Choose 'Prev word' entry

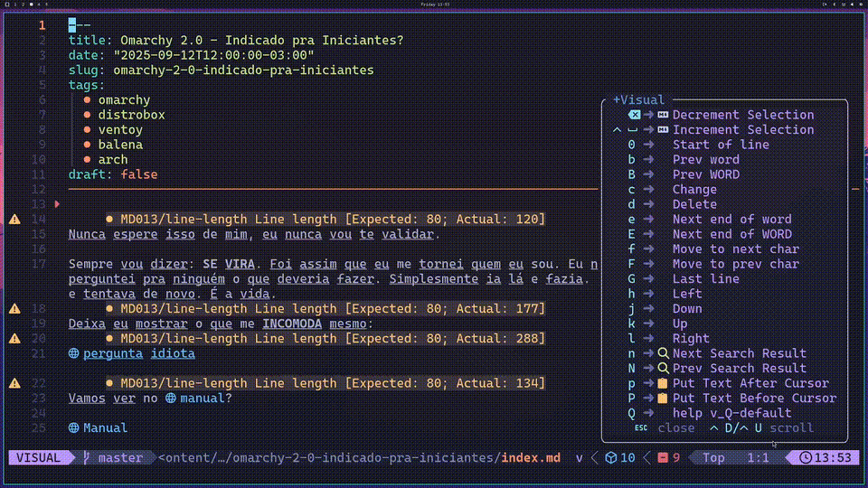click(x=706, y=160)
